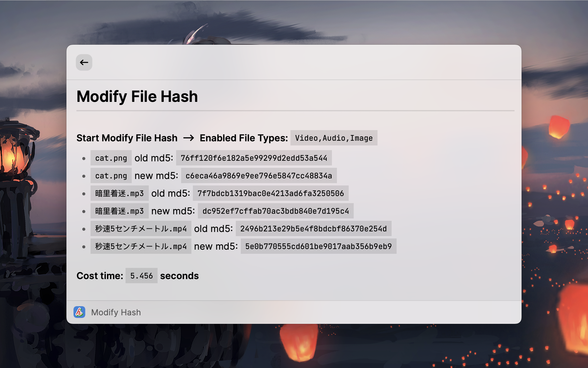Click the back arrow button
This screenshot has height=368, width=588.
coord(84,62)
